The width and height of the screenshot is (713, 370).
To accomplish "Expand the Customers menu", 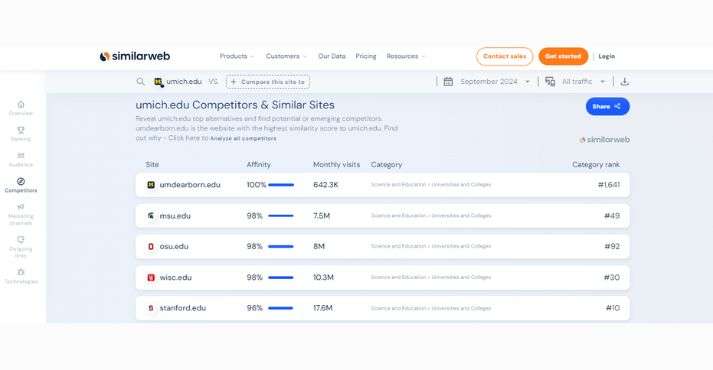I will [x=286, y=56].
